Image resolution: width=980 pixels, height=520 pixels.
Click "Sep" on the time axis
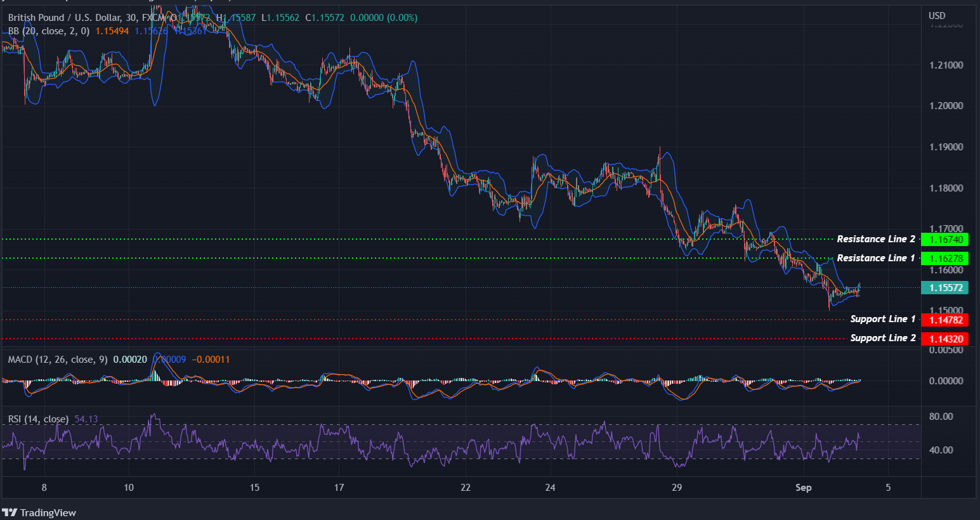pyautogui.click(x=803, y=488)
